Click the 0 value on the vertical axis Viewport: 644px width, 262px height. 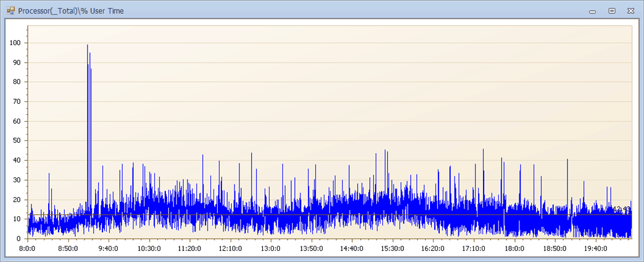[19, 239]
